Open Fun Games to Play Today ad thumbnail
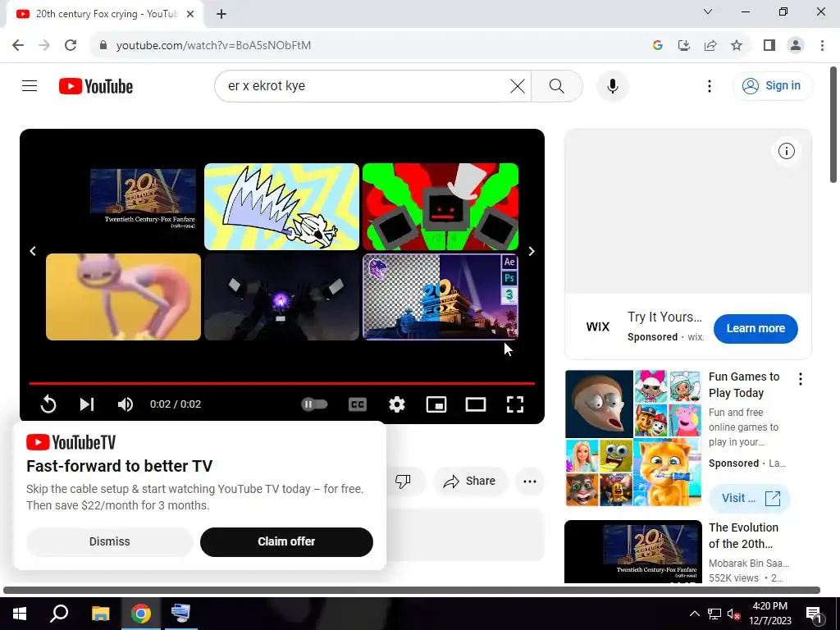Screen dimensions: 840x630 click(632, 438)
